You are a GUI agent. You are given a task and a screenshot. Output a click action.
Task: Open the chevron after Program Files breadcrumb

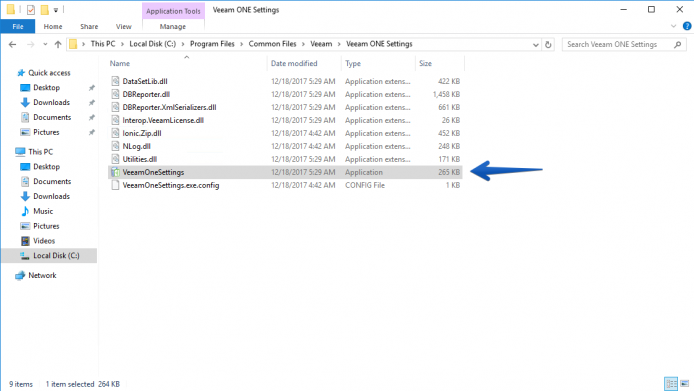[x=242, y=44]
